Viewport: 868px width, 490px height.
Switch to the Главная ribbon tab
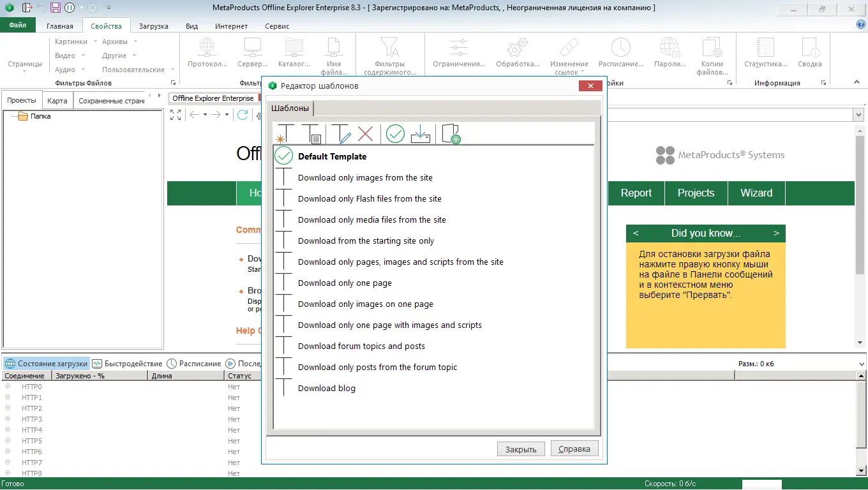[x=60, y=26]
